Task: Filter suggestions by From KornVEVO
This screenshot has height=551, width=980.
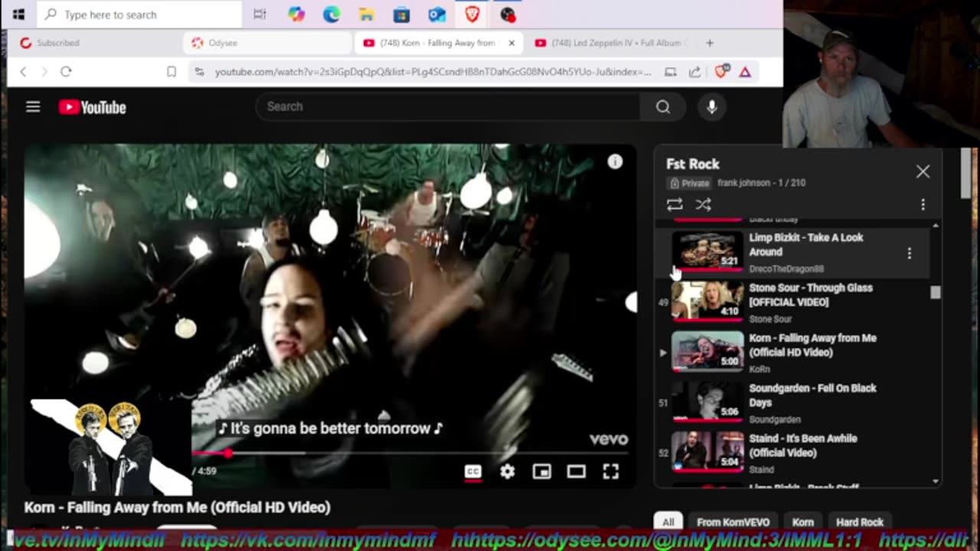Action: 733,522
